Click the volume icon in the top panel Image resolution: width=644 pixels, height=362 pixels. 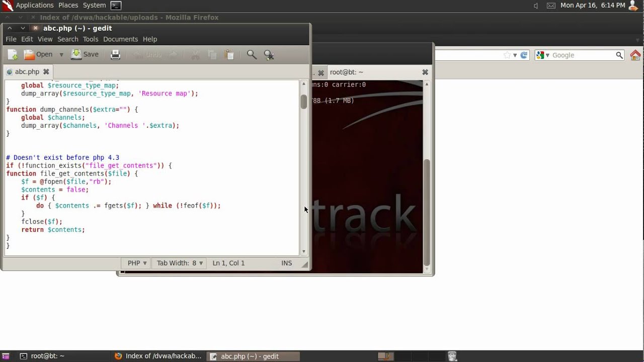click(x=536, y=6)
